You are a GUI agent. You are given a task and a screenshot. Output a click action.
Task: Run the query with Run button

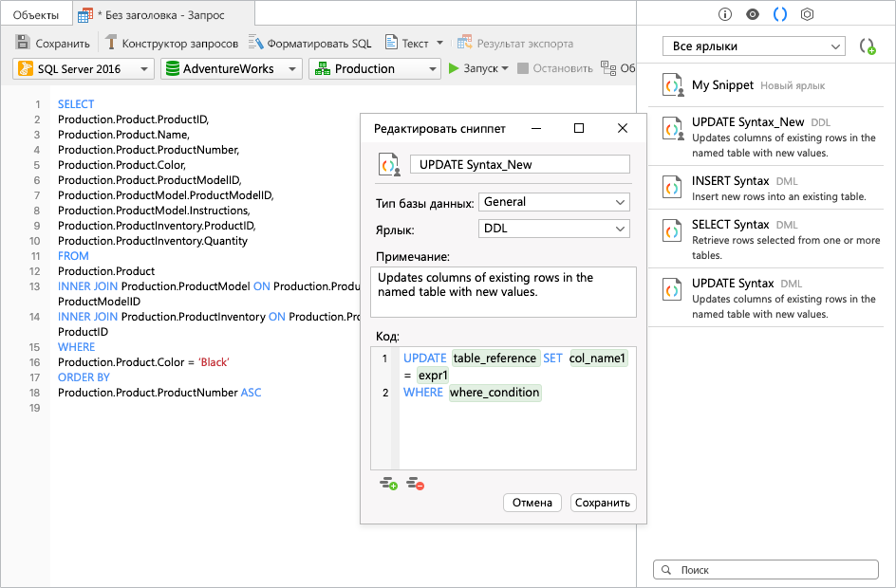478,68
